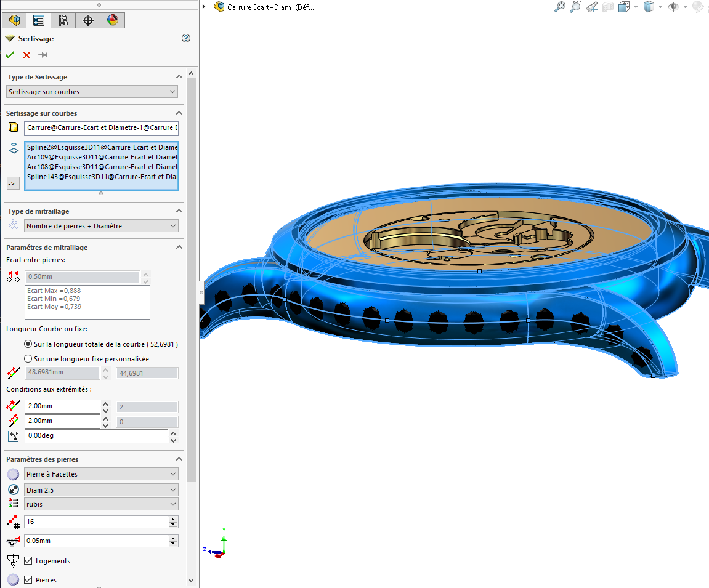Click the arrow button beside the curves list
The image size is (709, 588).
[x=12, y=183]
